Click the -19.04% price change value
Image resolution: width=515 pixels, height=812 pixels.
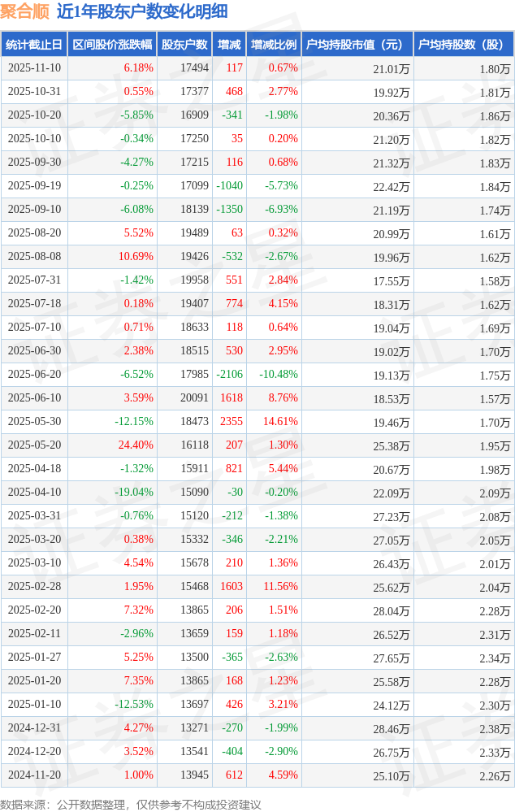pyautogui.click(x=134, y=493)
